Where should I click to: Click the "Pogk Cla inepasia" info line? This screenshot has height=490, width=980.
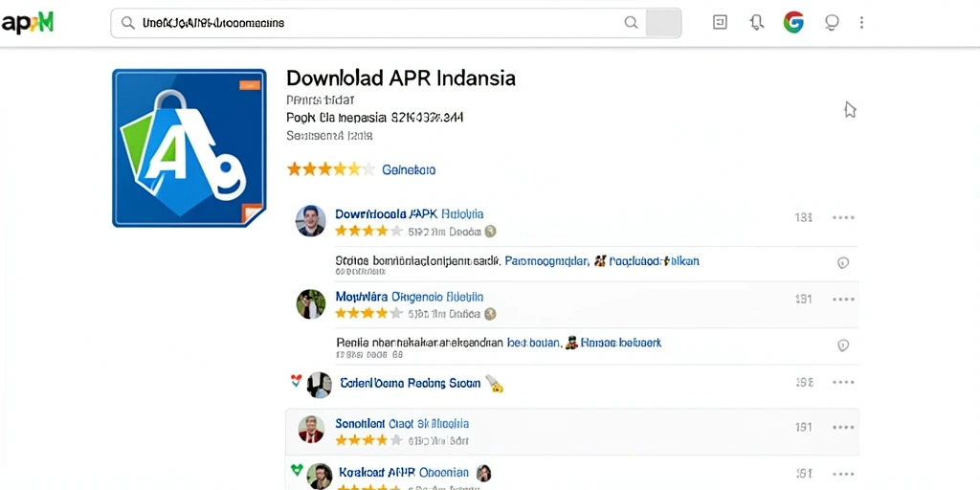click(x=375, y=118)
